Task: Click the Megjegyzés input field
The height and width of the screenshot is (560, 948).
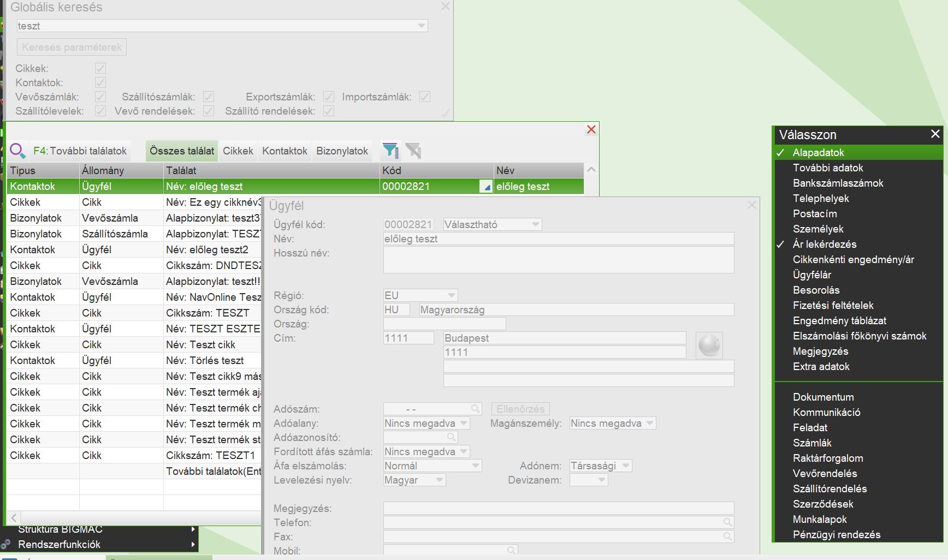Action: pos(558,508)
